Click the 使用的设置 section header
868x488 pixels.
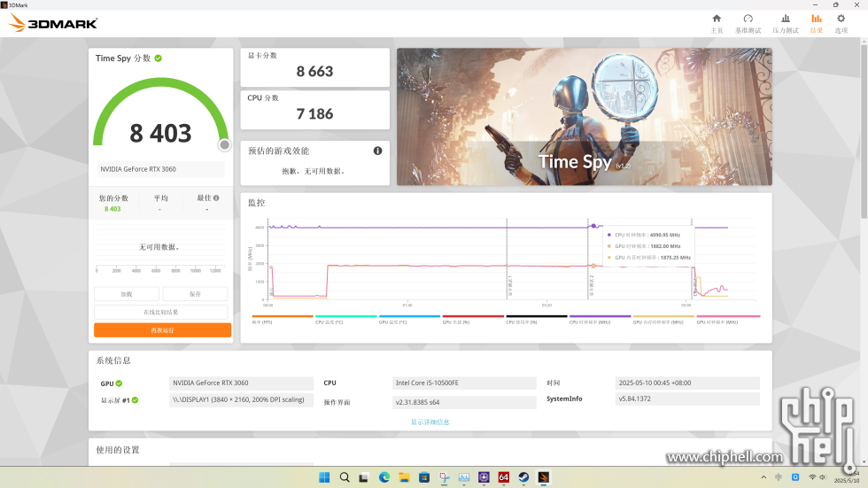coord(118,450)
